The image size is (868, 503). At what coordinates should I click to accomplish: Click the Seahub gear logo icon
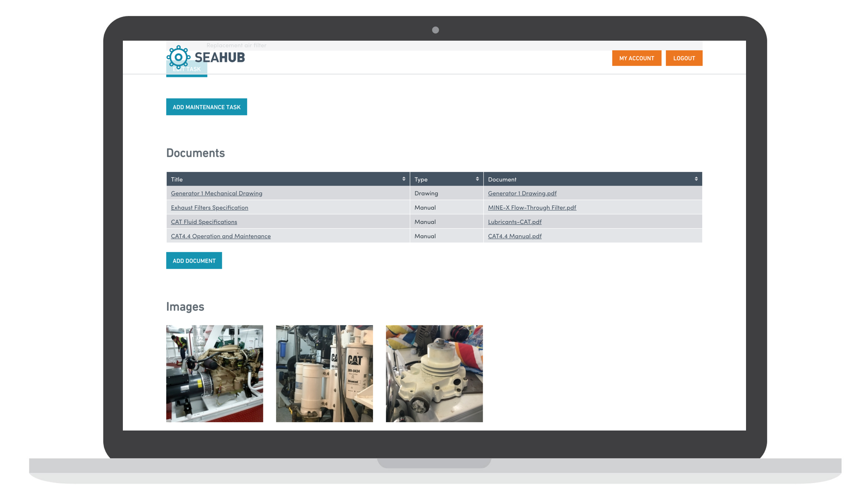[x=178, y=57]
